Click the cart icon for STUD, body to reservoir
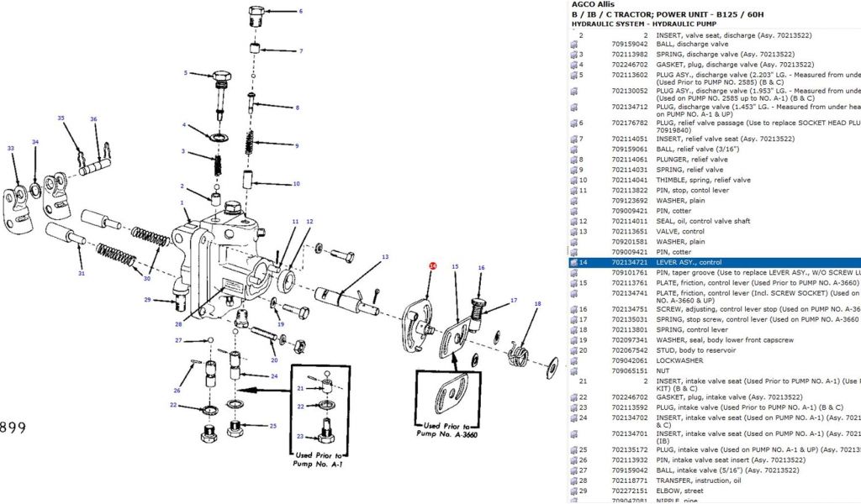861x504 pixels. click(574, 349)
